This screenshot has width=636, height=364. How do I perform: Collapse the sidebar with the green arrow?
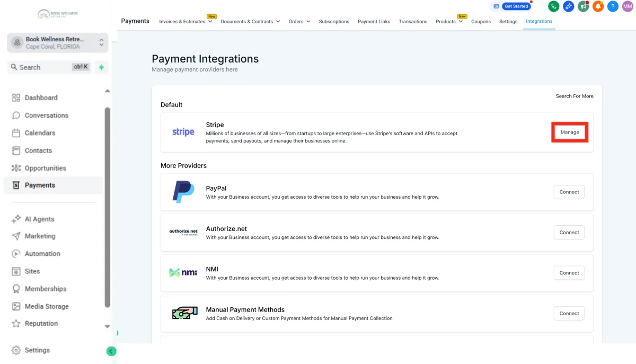pyautogui.click(x=111, y=351)
